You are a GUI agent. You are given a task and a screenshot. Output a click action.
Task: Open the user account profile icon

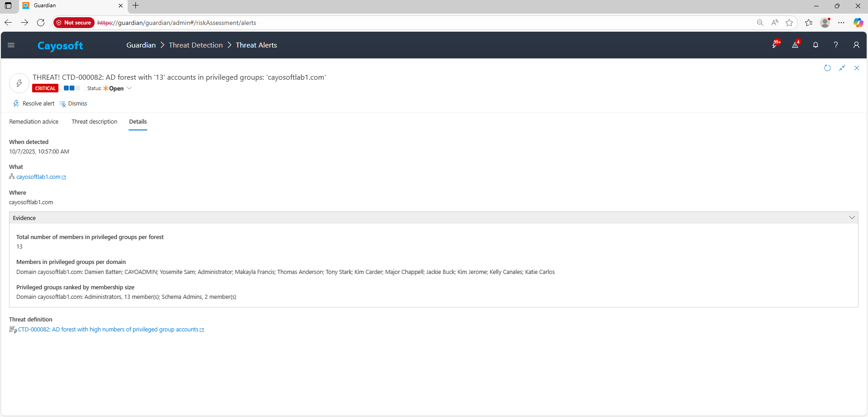point(856,45)
